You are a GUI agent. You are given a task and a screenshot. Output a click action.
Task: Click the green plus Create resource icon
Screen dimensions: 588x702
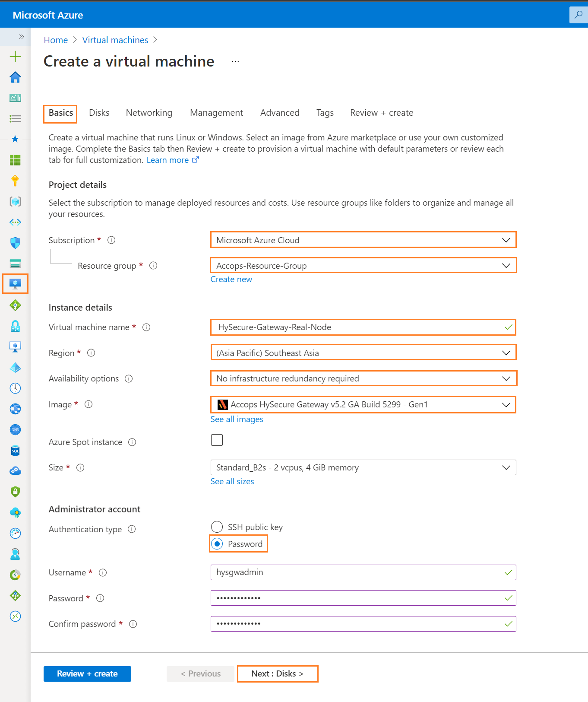pyautogui.click(x=15, y=56)
